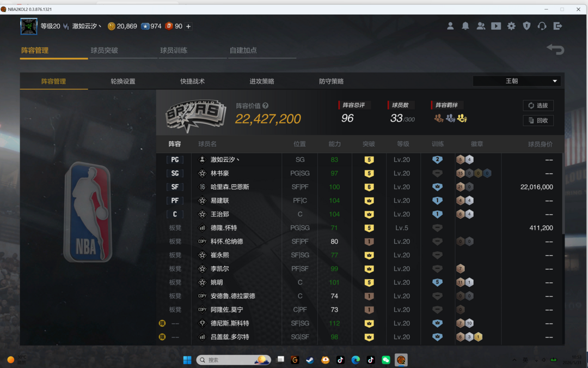Image resolution: width=588 pixels, height=368 pixels.
Task: Open Steam from the taskbar
Action: tap(310, 360)
